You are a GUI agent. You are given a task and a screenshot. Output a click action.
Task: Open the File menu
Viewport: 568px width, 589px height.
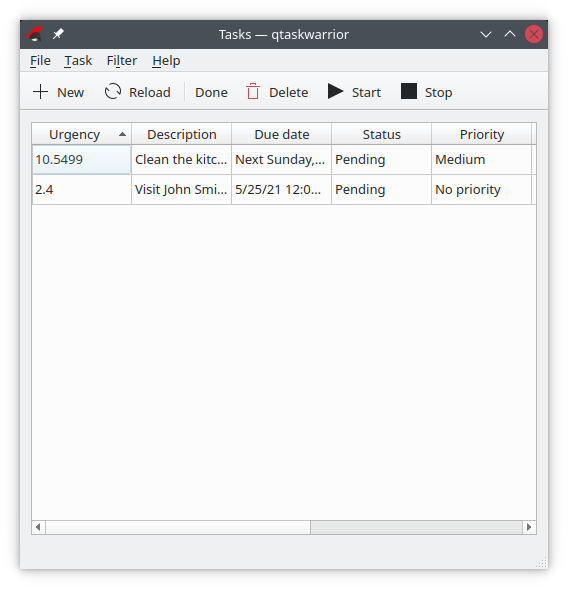(x=40, y=60)
